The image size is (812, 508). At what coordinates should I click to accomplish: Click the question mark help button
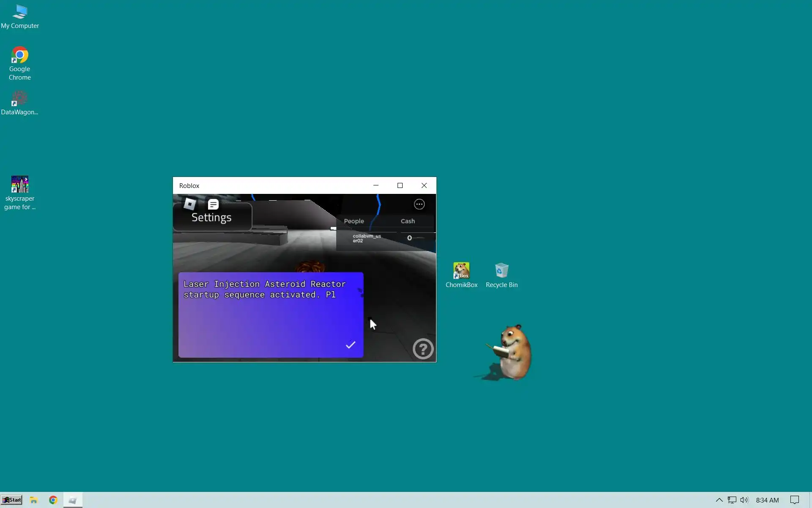tap(423, 349)
